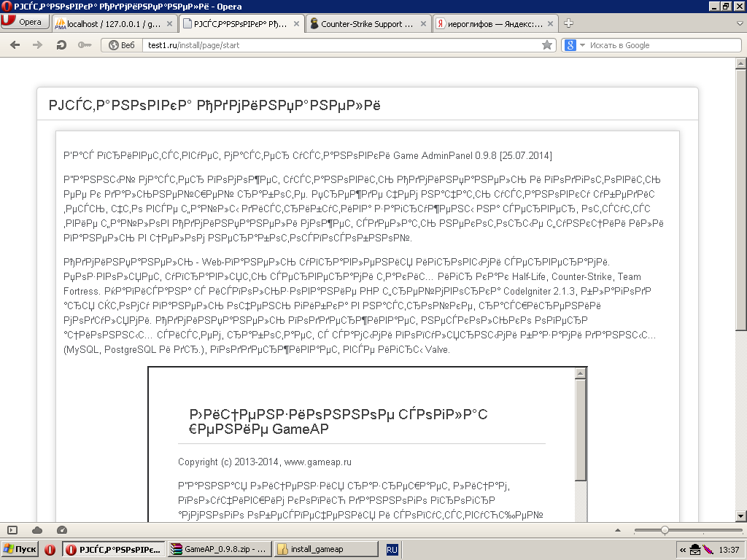Click the Веб site badge
This screenshot has height=560, width=747.
click(122, 45)
